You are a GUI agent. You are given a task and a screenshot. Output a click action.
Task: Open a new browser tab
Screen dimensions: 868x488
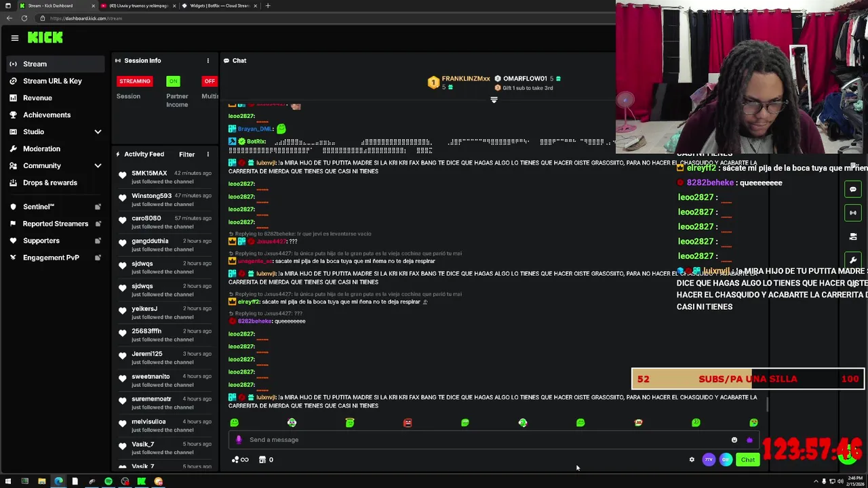pos(268,5)
